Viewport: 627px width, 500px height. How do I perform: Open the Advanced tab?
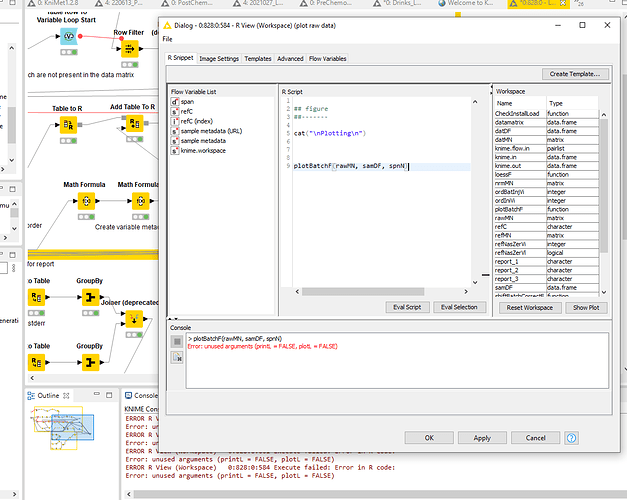pyautogui.click(x=290, y=59)
